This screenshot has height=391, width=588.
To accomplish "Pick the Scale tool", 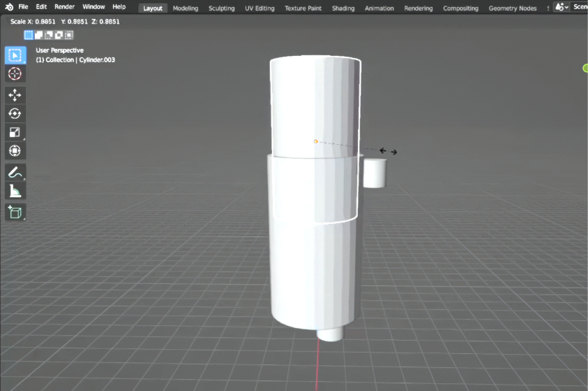I will click(x=15, y=132).
